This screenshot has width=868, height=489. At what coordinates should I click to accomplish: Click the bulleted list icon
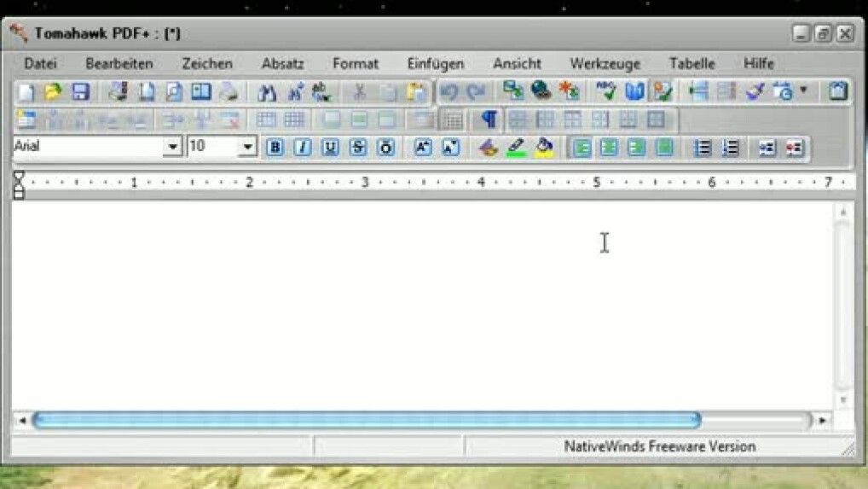pyautogui.click(x=702, y=148)
